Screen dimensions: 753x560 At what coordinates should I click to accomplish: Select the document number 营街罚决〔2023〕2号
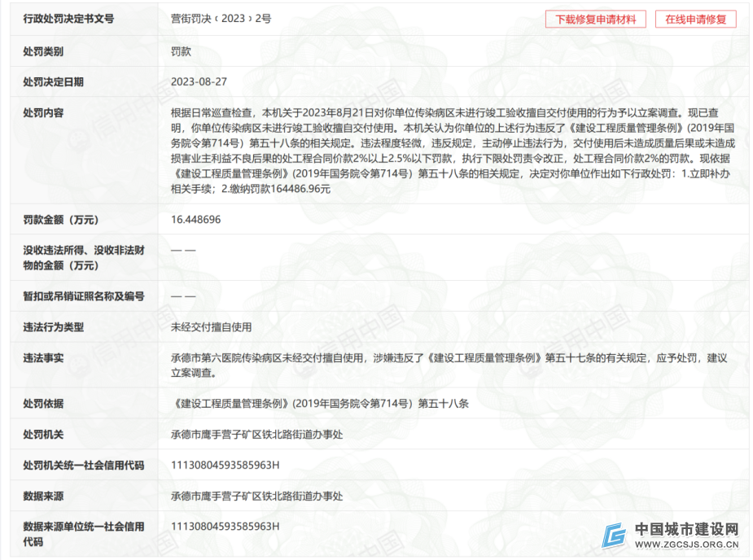[221, 19]
